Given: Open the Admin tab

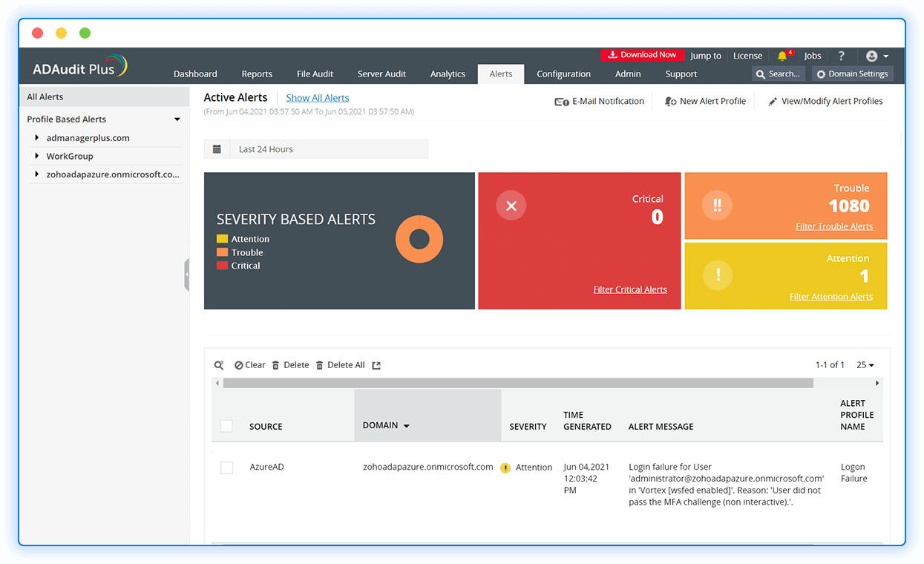Looking at the screenshot, I should point(628,74).
